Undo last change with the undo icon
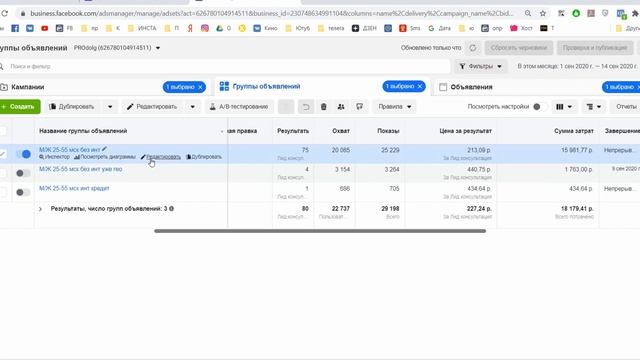640x360 pixels. click(x=306, y=107)
